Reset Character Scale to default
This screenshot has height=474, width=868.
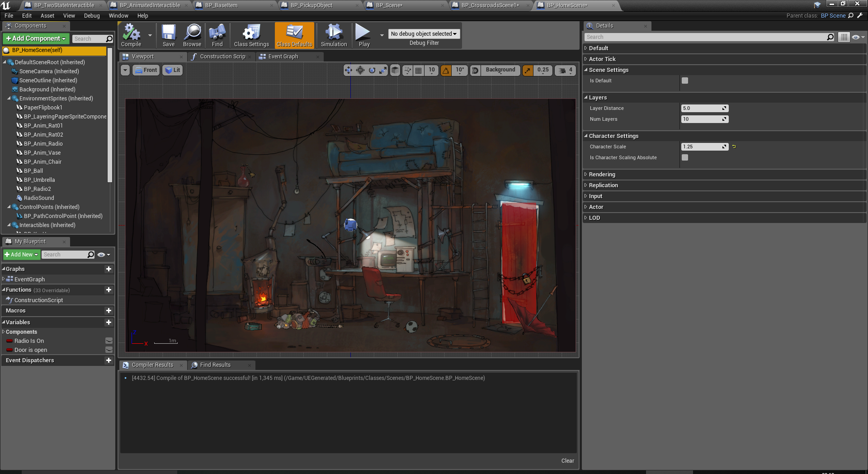click(x=734, y=147)
